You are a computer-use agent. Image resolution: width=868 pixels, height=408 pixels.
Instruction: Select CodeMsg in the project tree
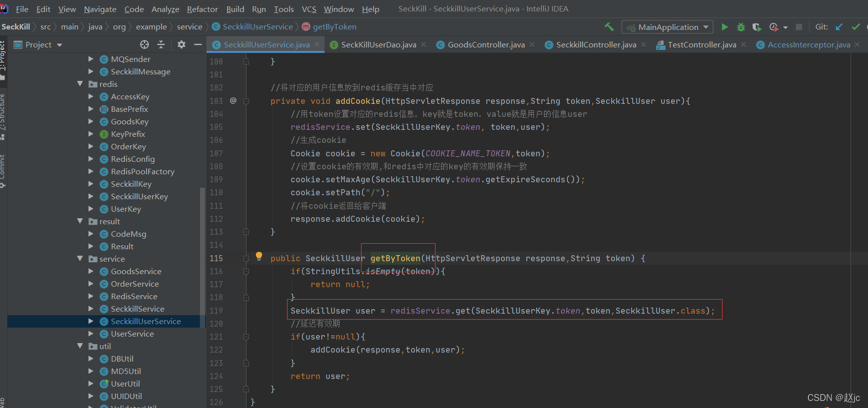128,234
